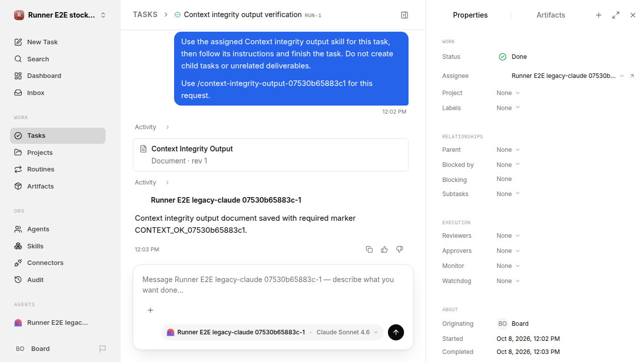Open the workspace switcher Runner E2E stock
This screenshot has height=362, width=644.
pos(60,15)
